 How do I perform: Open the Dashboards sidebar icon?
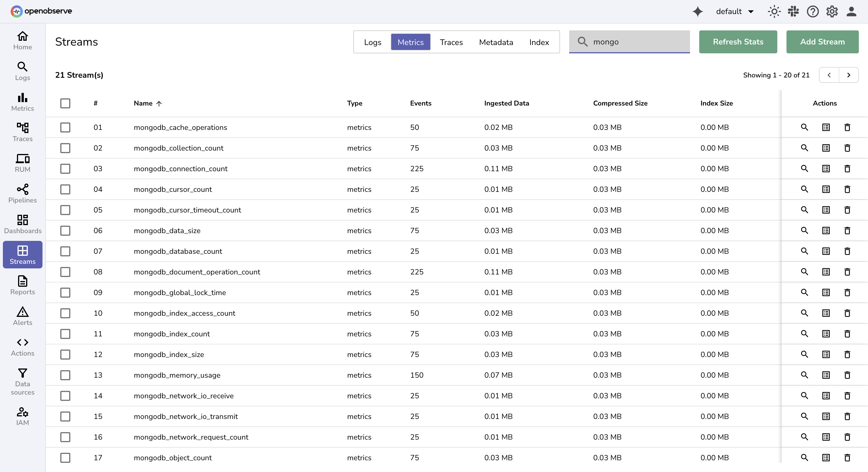[x=22, y=224]
